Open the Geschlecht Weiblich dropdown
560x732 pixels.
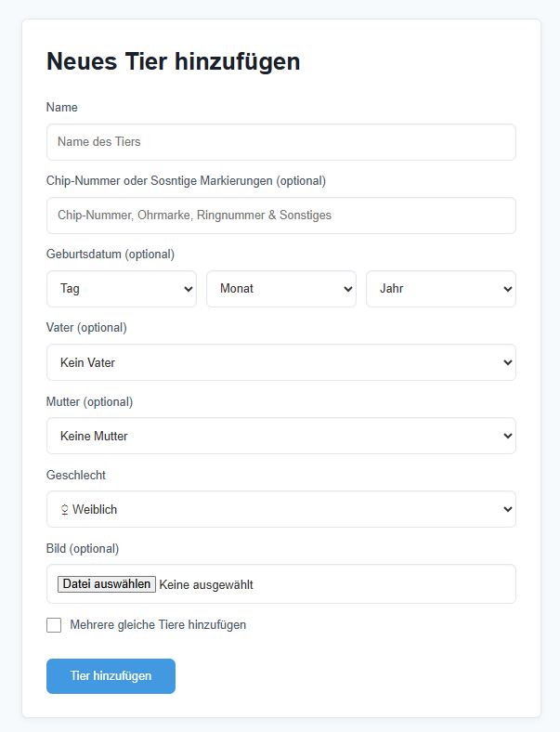[x=281, y=509]
